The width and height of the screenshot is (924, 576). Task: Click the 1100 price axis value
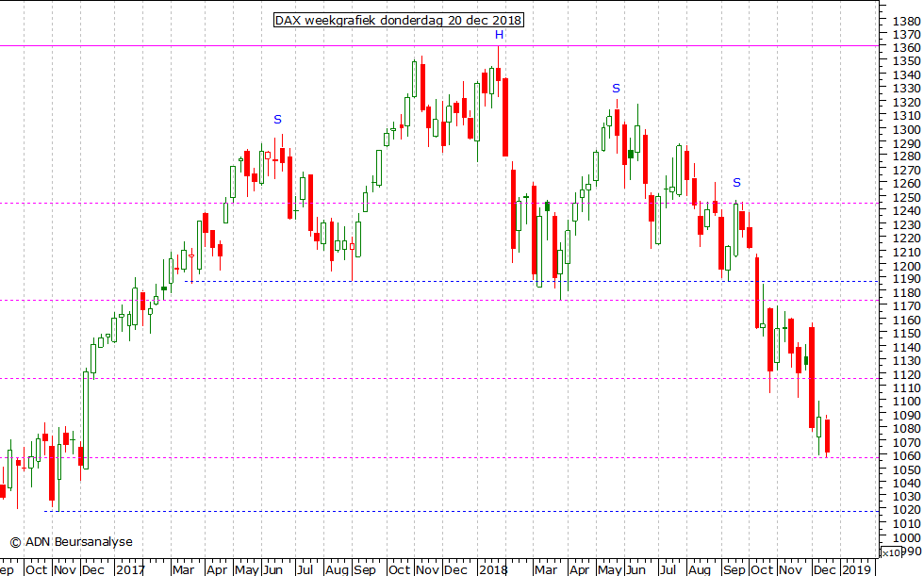click(906, 402)
